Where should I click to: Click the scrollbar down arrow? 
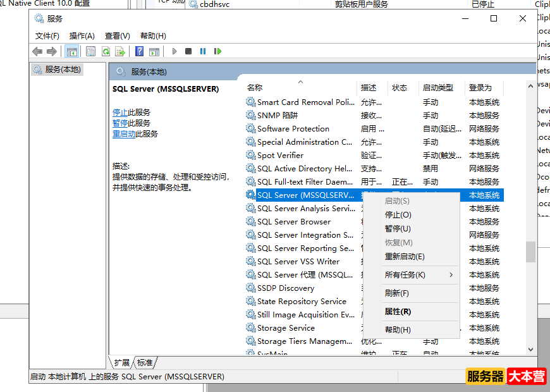[x=530, y=349]
